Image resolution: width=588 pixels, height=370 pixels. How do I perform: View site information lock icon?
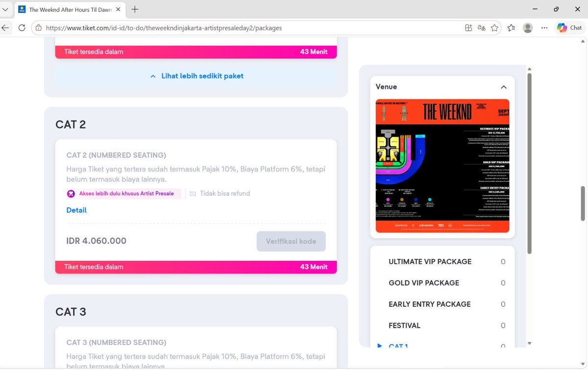coord(39,28)
